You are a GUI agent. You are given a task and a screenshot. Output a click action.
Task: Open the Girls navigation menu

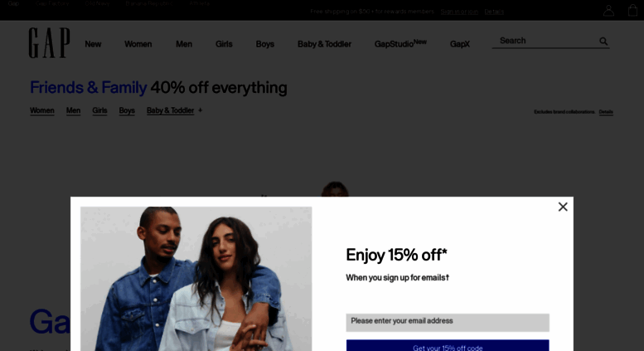224,44
